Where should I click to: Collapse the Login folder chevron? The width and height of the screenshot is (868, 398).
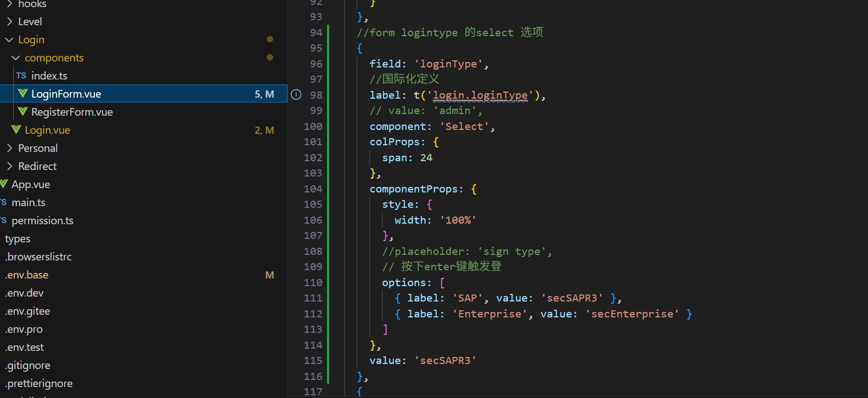[9, 39]
